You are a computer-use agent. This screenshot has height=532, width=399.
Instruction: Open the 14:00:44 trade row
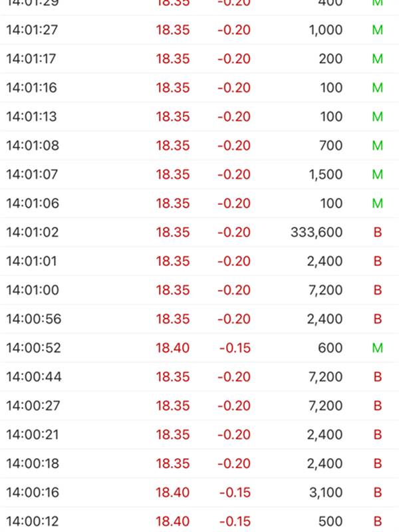(x=199, y=377)
